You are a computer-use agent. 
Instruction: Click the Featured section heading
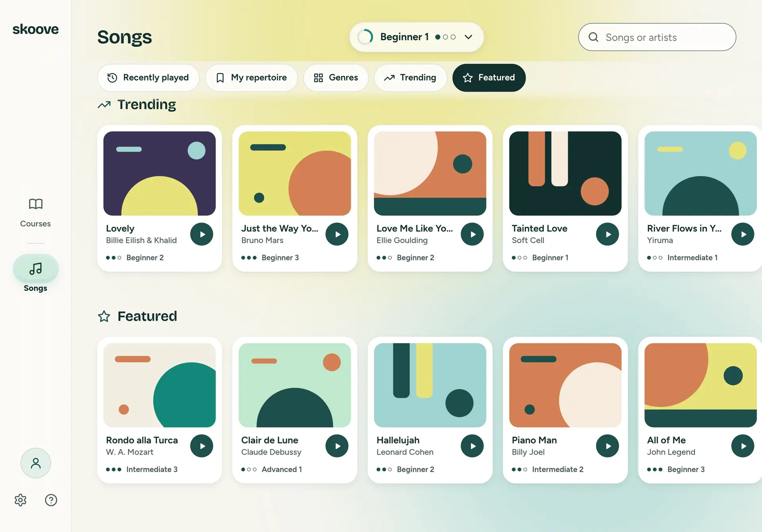pos(147,316)
